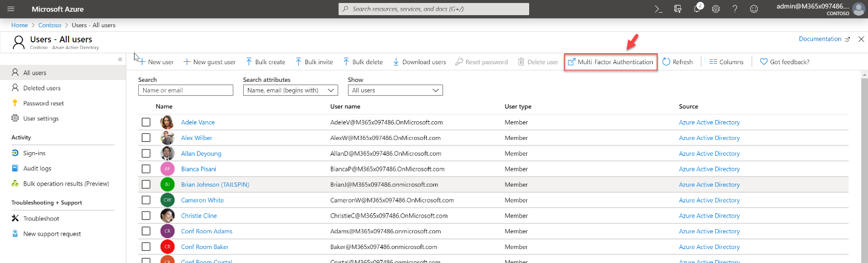Image resolution: width=868 pixels, height=263 pixels.
Task: Close the Users blade with the X
Action: click(x=861, y=39)
